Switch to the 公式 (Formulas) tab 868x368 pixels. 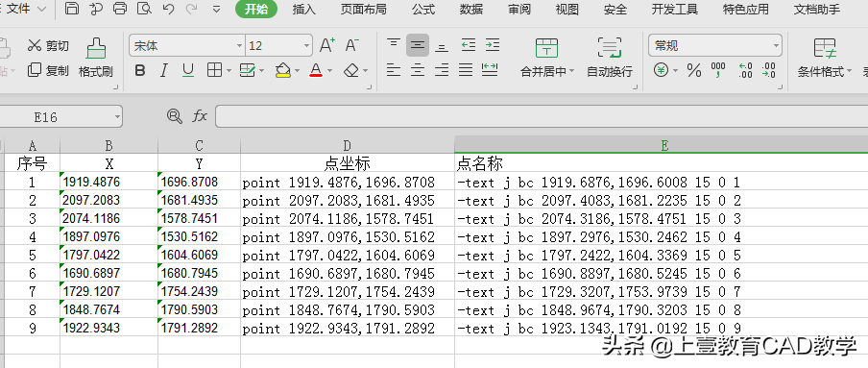coord(422,10)
